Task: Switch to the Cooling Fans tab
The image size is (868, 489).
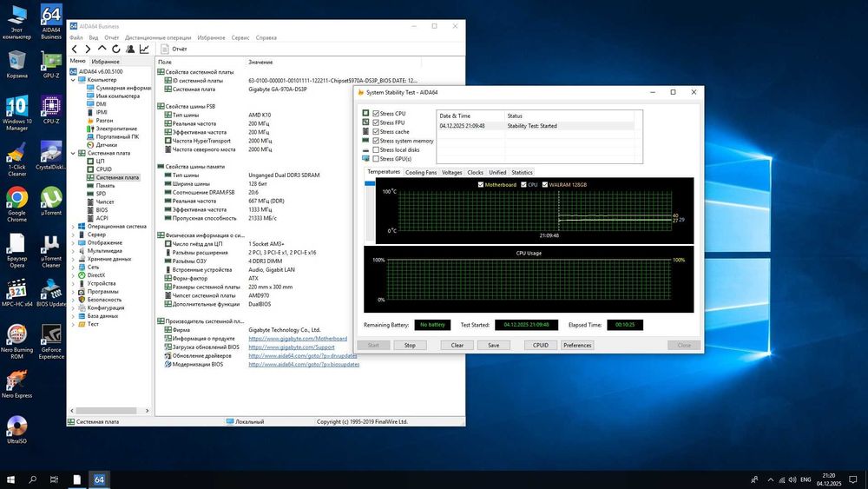Action: coord(421,172)
